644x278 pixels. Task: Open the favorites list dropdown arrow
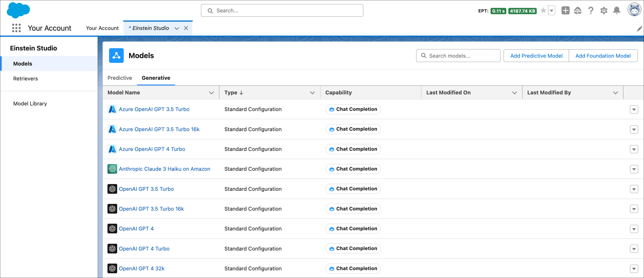tap(552, 10)
